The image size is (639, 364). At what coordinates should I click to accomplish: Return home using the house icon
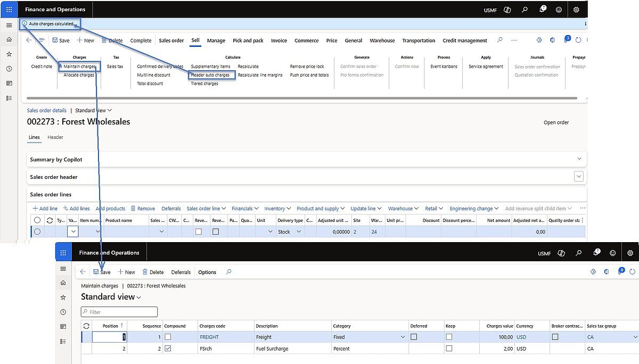click(x=9, y=39)
